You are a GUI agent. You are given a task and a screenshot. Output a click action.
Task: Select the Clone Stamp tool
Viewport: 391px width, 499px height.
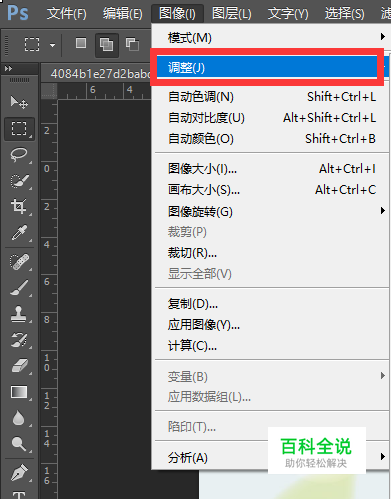tap(19, 314)
